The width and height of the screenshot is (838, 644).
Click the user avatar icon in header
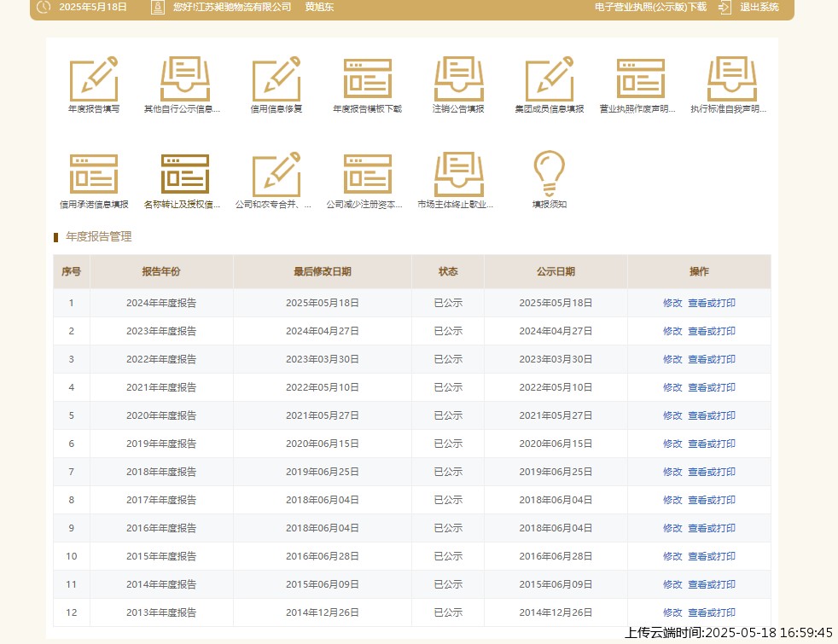pos(158,7)
